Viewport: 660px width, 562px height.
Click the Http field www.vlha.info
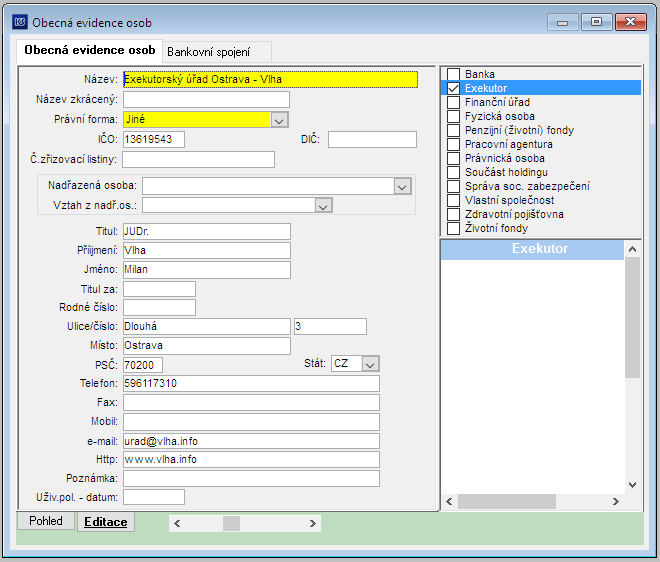click(251, 459)
